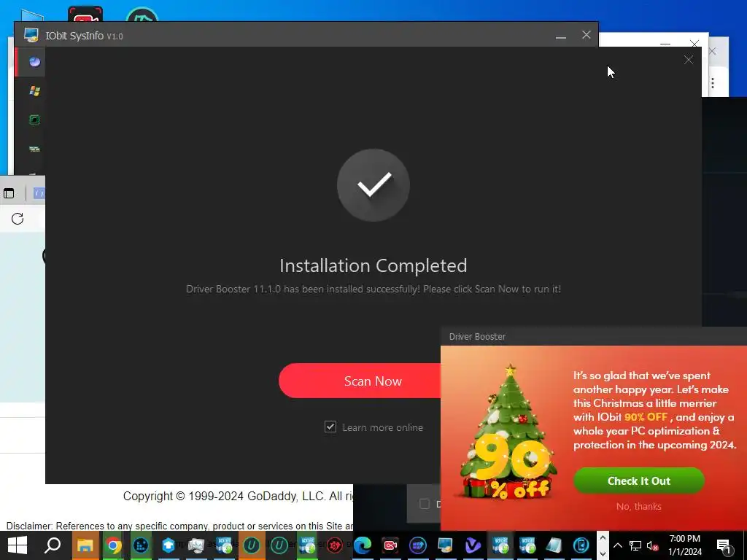This screenshot has width=747, height=560.
Task: Dismiss the promo with No, thanks
Action: tap(638, 506)
